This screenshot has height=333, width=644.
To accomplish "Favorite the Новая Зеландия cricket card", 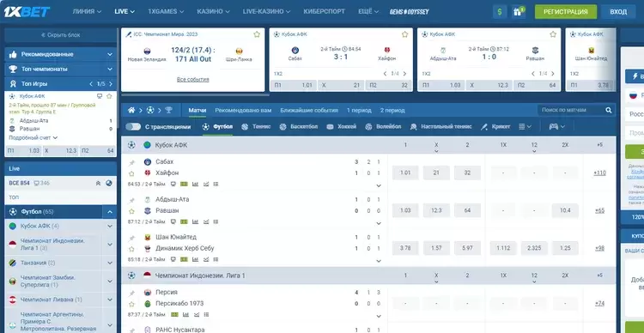I will pos(257,34).
